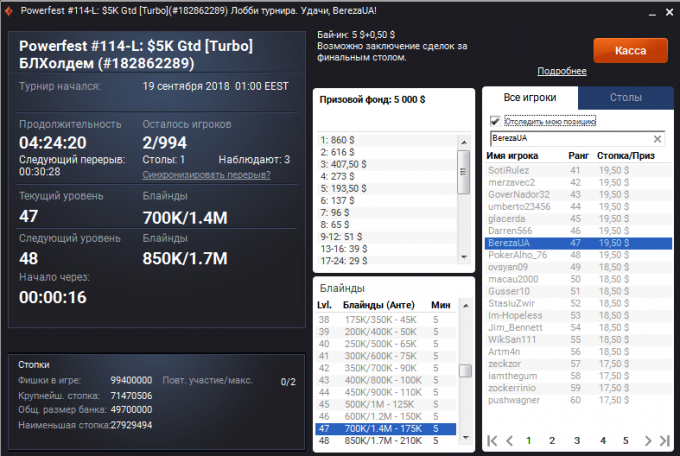
Task: Select player row 'WikSan111'
Action: point(578,340)
